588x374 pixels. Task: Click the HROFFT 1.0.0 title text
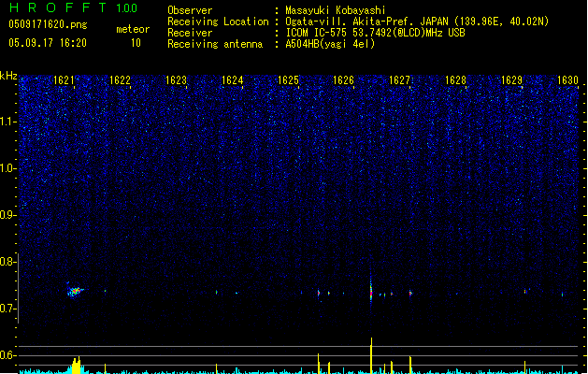point(74,7)
